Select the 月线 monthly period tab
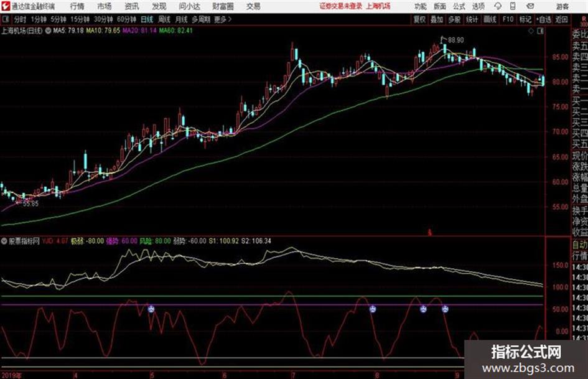 (181, 19)
